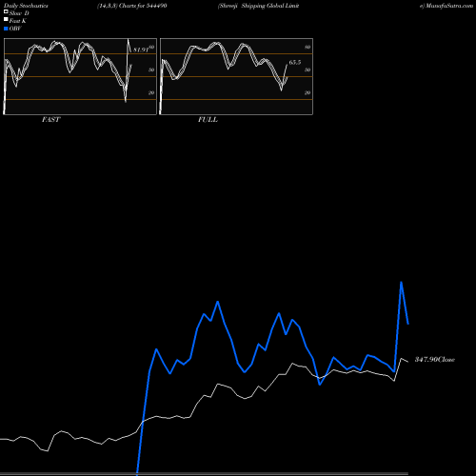This screenshot has width=476, height=476.
Task: Click the latest peak of blue OBV line
Action: pos(402,282)
